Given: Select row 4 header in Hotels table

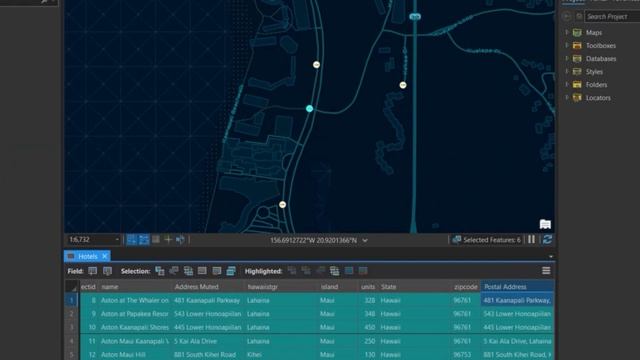Looking at the screenshot, I should pyautogui.click(x=71, y=341).
